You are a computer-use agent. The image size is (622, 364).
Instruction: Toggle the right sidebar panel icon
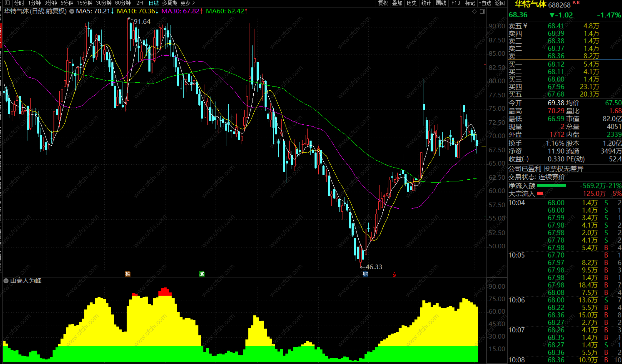click(482, 11)
